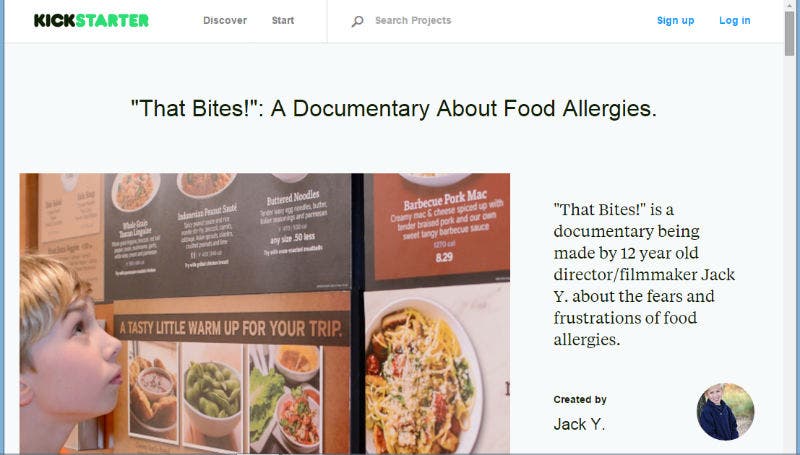Open Jack Y.'s round avatar photo
Screen dimensions: 800x455
point(725,412)
